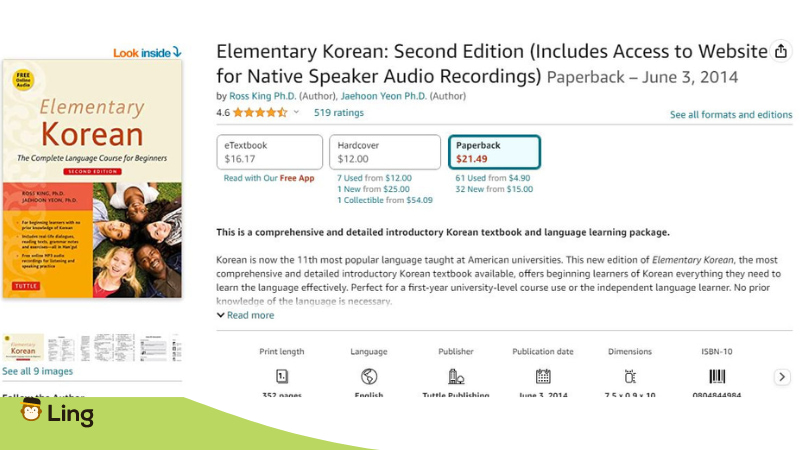Click the Print length label
The height and width of the screenshot is (450, 800).
click(282, 352)
